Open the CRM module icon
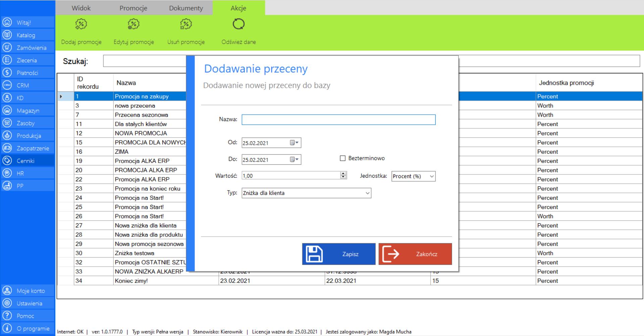644x336 pixels. [7, 85]
